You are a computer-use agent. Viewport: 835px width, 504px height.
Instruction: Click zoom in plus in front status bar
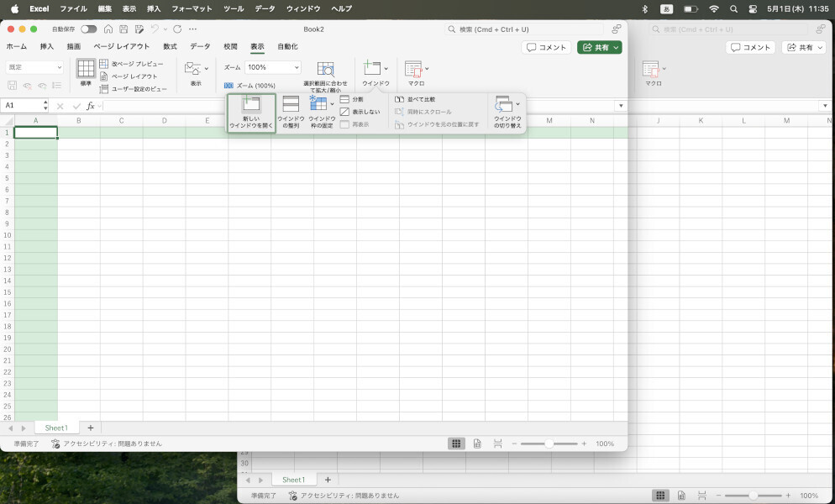click(584, 444)
